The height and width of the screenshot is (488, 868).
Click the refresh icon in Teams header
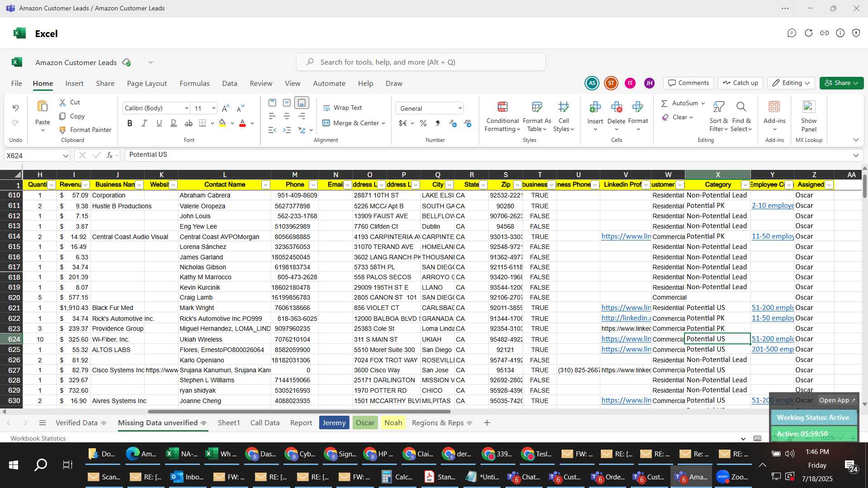[808, 33]
